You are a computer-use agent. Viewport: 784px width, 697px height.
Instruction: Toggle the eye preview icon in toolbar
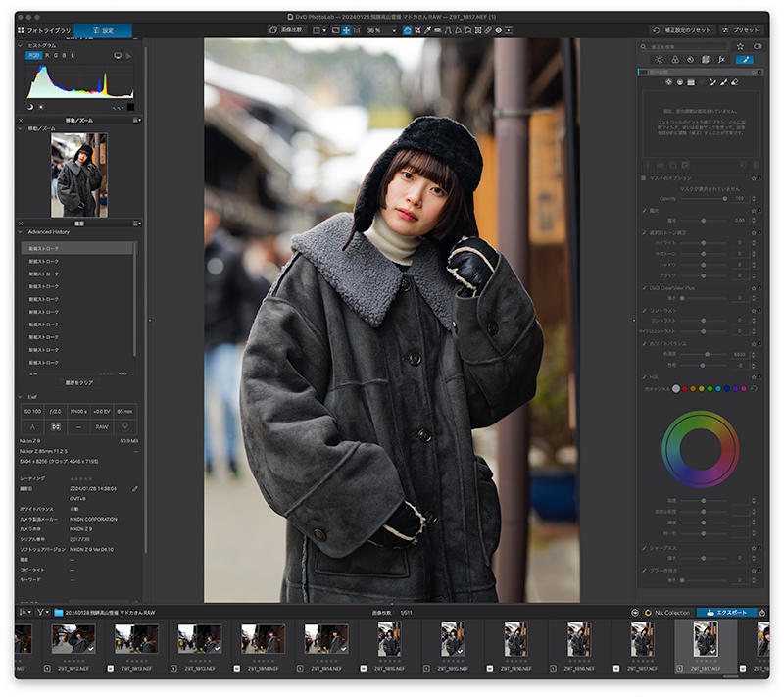pyautogui.click(x=499, y=30)
